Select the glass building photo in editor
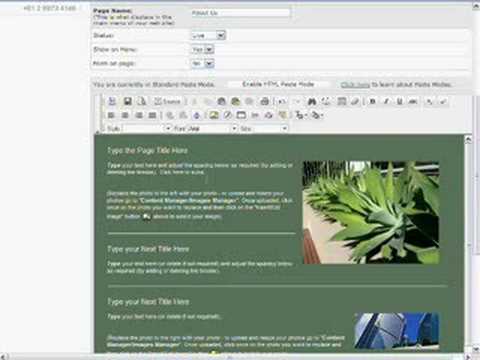 coord(397,331)
